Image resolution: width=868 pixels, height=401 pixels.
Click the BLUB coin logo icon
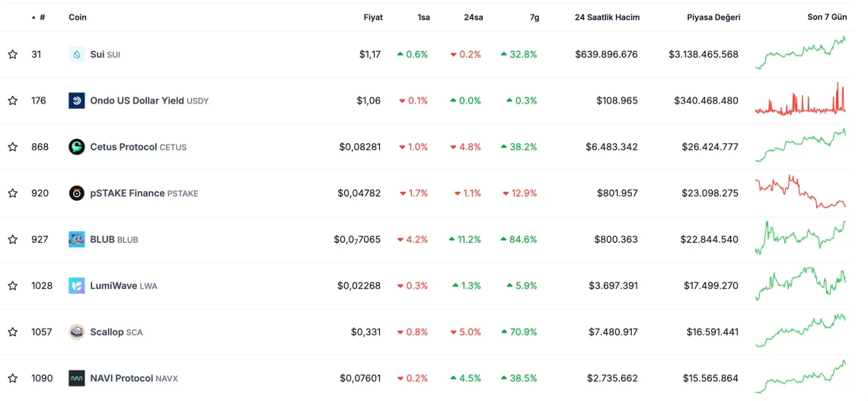(76, 240)
